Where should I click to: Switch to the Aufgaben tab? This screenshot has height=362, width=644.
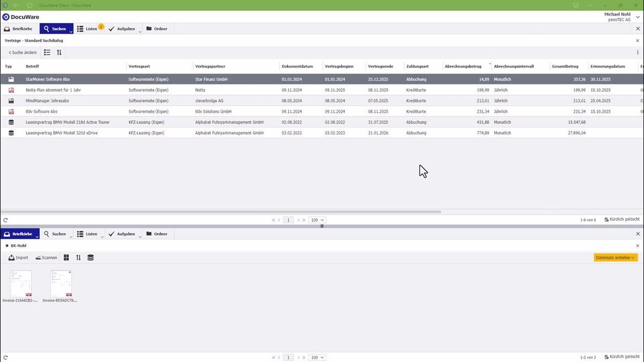[x=122, y=28]
